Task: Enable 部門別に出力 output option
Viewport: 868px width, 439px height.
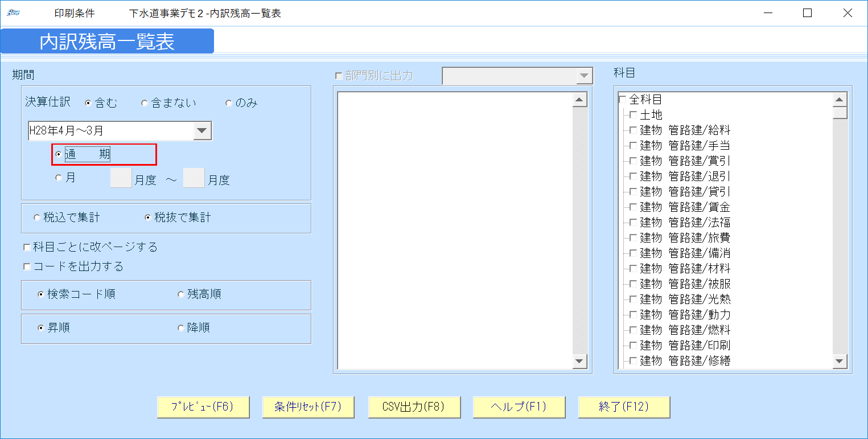Action: coord(338,75)
